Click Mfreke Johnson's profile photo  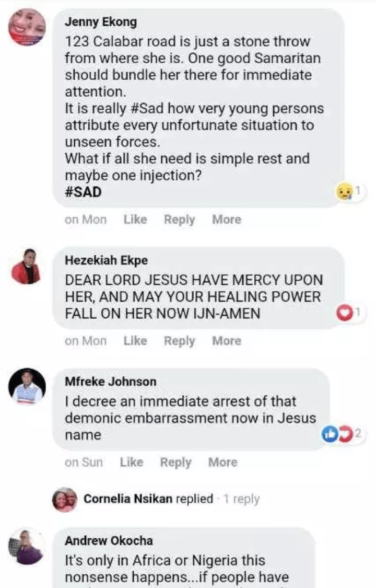pos(26,387)
